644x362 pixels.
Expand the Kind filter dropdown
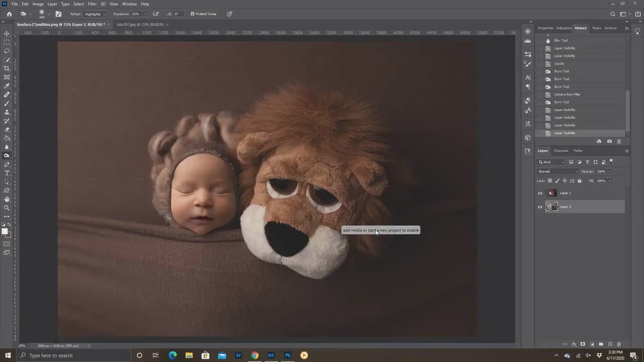point(551,162)
